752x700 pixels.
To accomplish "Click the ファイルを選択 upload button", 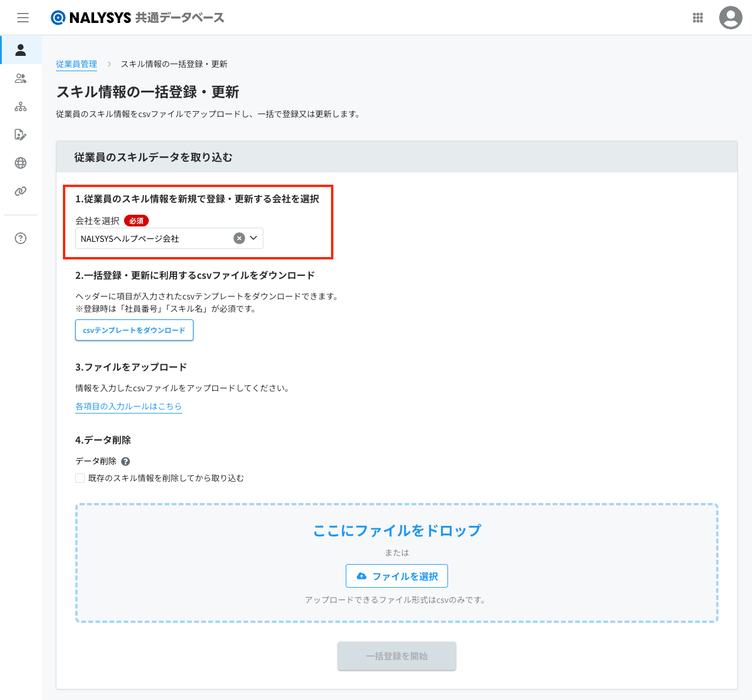I will (397, 576).
